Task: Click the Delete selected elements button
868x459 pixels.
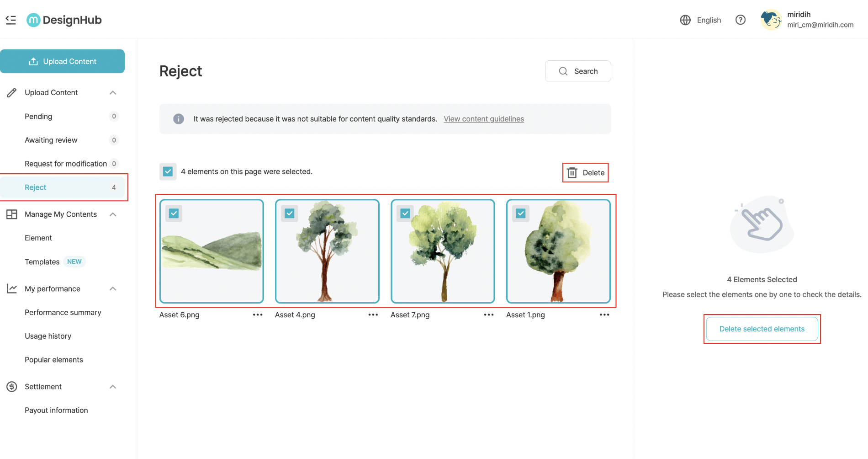Action: pyautogui.click(x=762, y=329)
